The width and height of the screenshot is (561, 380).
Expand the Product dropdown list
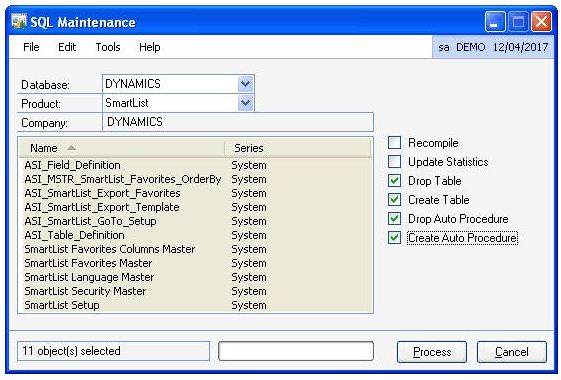[245, 103]
